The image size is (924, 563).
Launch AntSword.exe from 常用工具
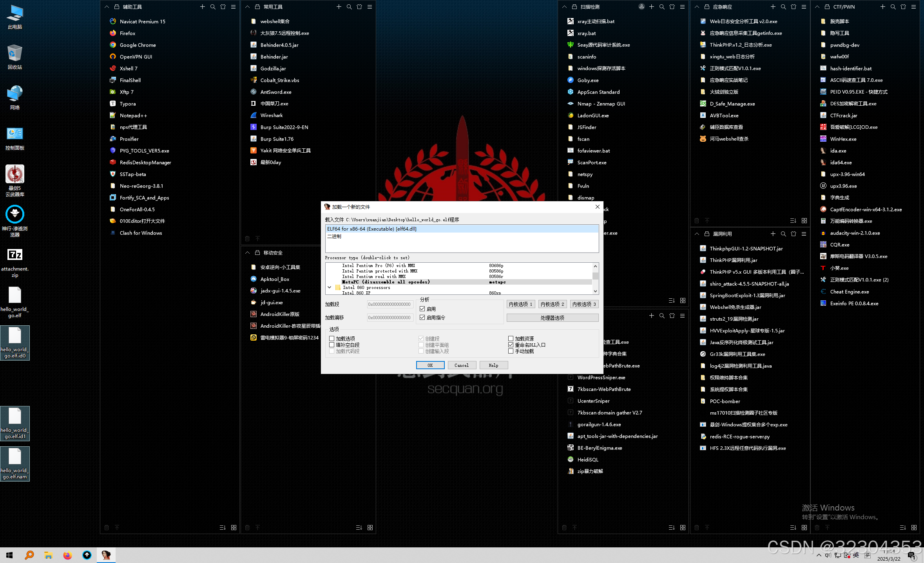click(x=276, y=92)
